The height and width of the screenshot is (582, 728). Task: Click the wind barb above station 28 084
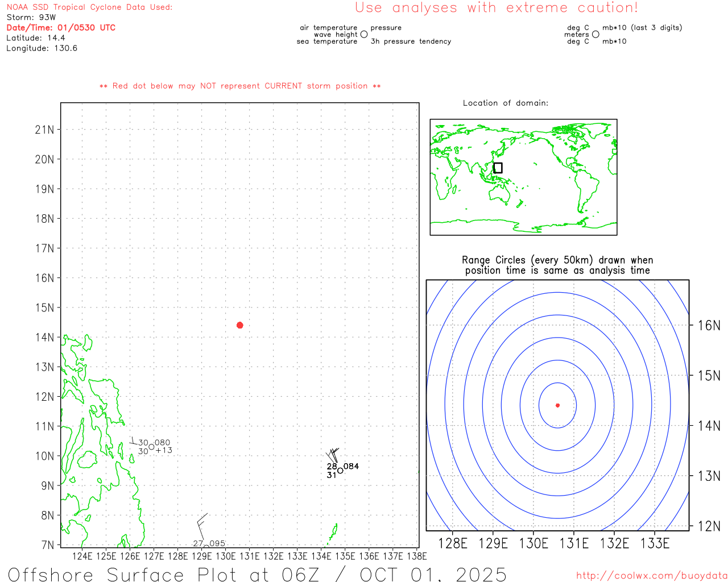coord(333,455)
